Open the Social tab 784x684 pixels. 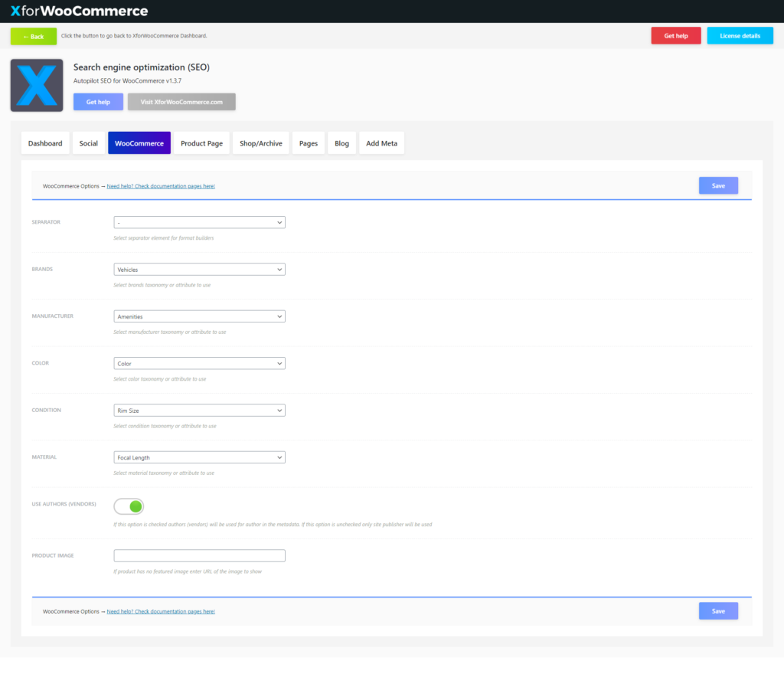[89, 143]
